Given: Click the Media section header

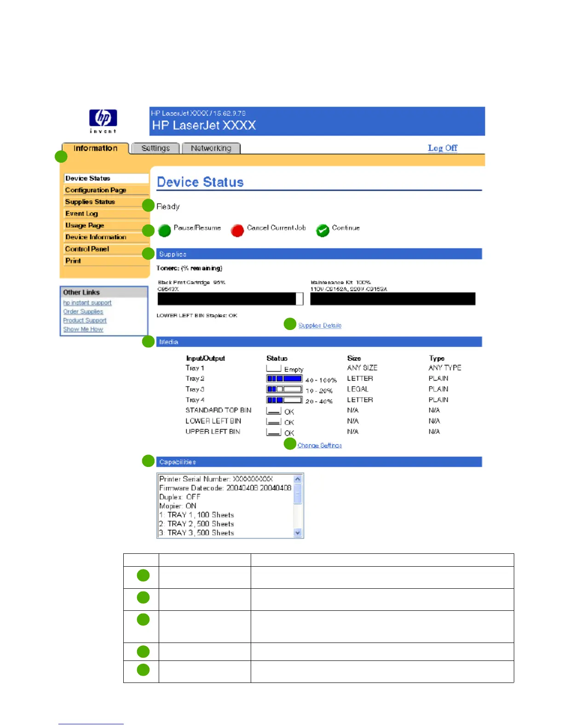Looking at the screenshot, I should tap(319, 342).
